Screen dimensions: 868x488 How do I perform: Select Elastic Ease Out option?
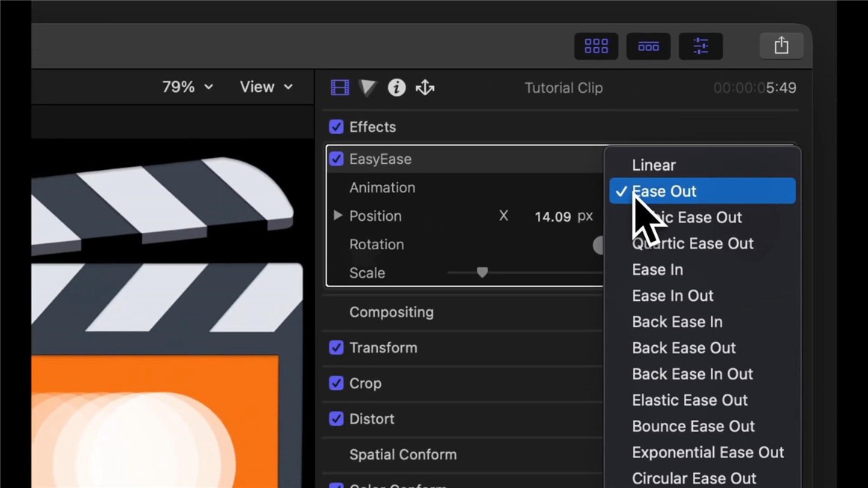tap(689, 400)
